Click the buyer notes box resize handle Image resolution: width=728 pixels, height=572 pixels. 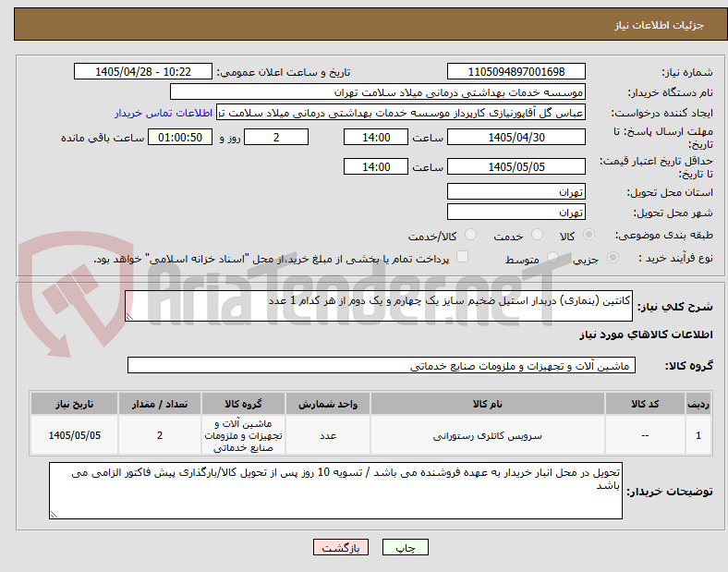pyautogui.click(x=54, y=515)
